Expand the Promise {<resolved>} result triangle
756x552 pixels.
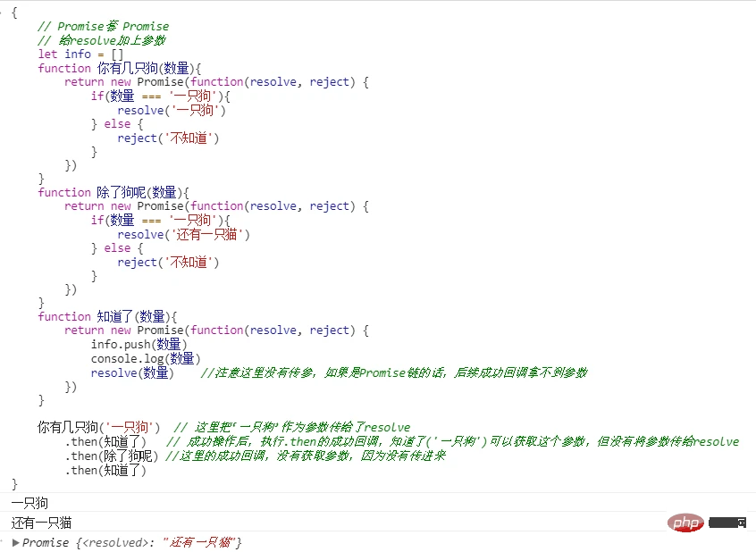[x=15, y=543]
